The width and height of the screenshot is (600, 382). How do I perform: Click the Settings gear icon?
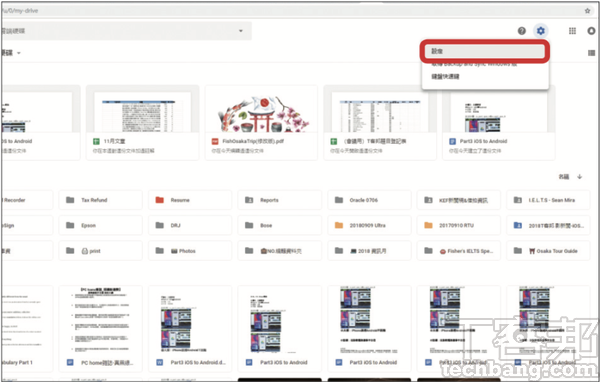[x=541, y=31]
